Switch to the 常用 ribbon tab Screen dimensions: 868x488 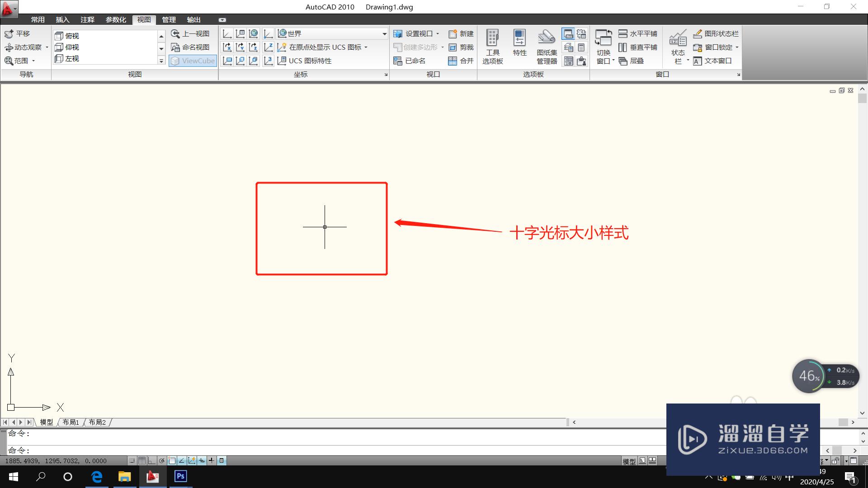tap(38, 19)
